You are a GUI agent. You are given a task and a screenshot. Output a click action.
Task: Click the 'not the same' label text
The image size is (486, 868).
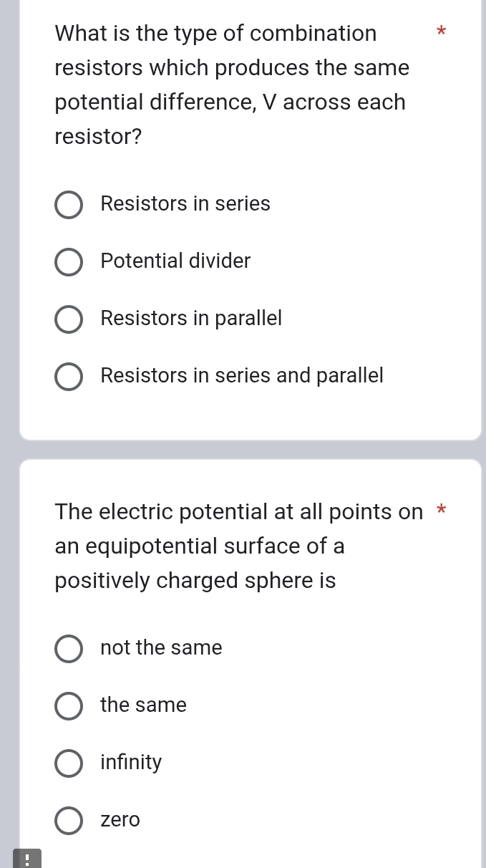tap(161, 647)
